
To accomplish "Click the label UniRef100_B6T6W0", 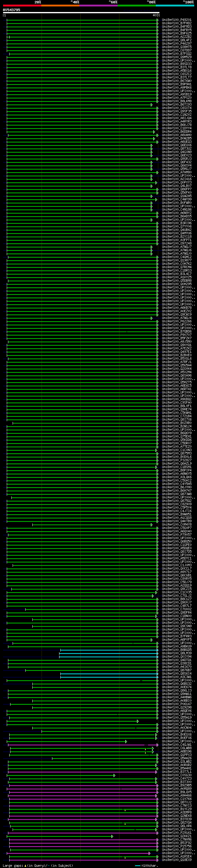I will (x=177, y=81).
